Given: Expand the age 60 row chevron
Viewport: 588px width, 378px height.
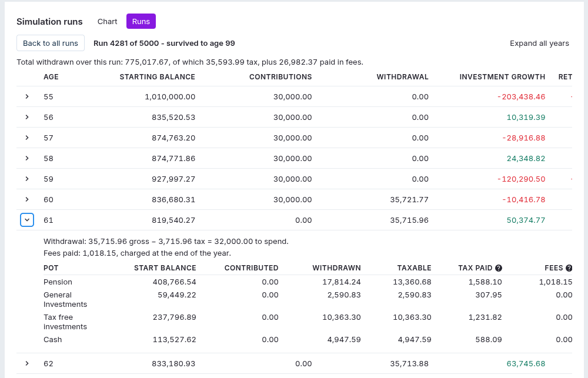Looking at the screenshot, I should tap(27, 199).
